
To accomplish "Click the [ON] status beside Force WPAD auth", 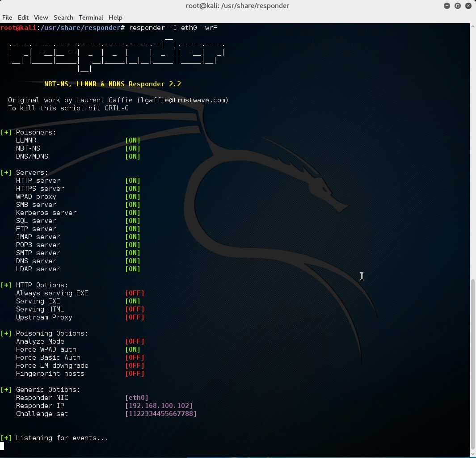I will 133,350.
